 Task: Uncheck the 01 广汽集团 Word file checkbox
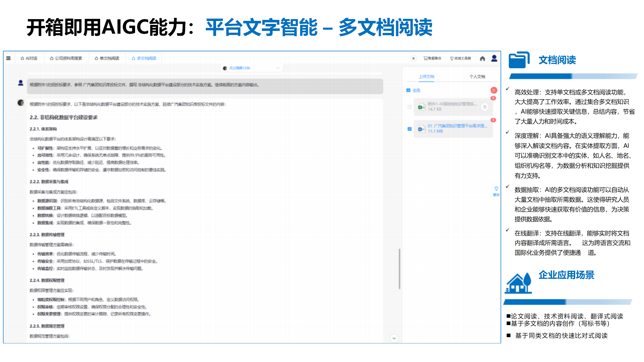410,129
